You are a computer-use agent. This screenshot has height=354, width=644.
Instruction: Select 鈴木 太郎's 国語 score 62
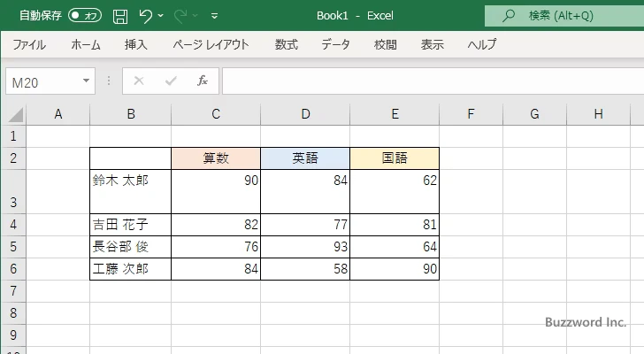(x=395, y=191)
